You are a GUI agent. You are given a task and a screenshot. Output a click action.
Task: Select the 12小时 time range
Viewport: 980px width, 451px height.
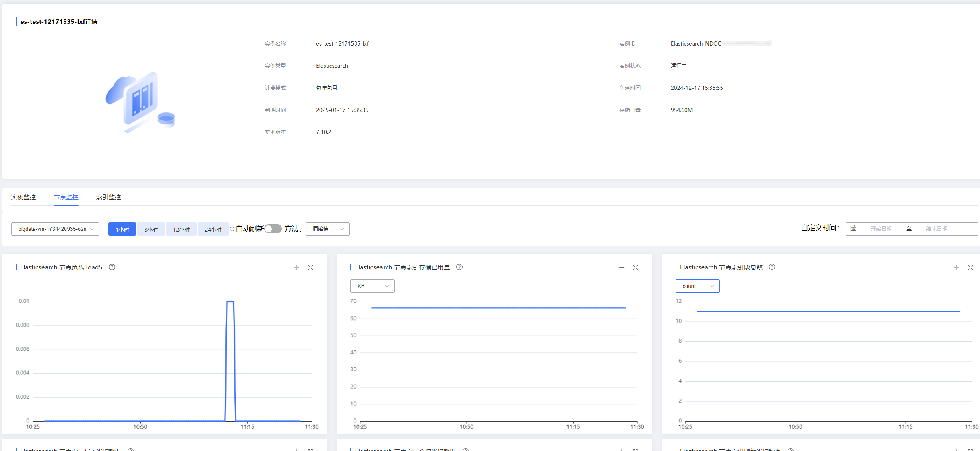[x=181, y=229]
